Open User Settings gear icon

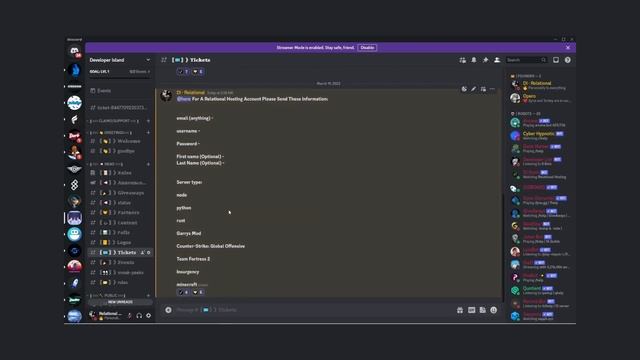tap(149, 316)
